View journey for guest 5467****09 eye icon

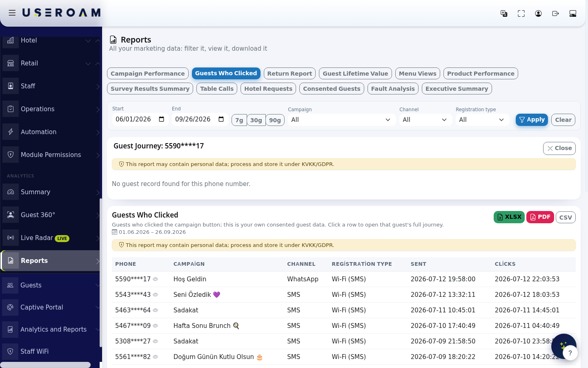pyautogui.click(x=155, y=326)
